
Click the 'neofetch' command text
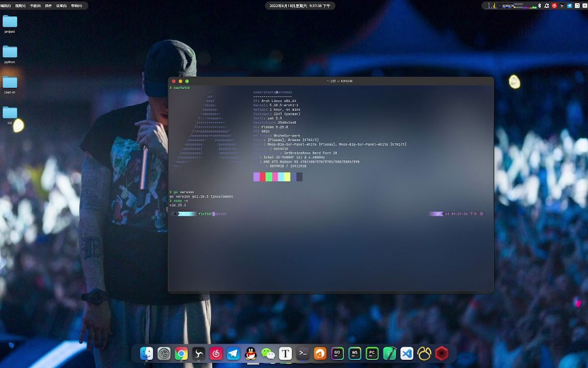(x=182, y=88)
